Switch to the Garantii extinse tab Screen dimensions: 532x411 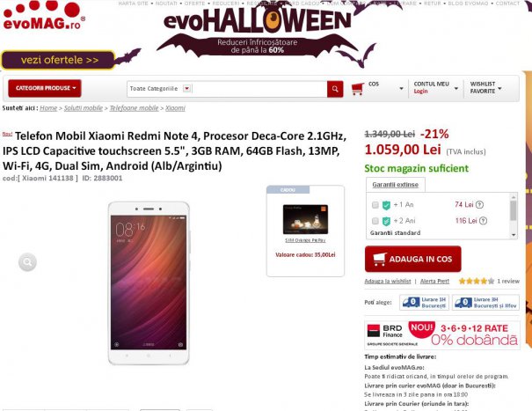396,185
